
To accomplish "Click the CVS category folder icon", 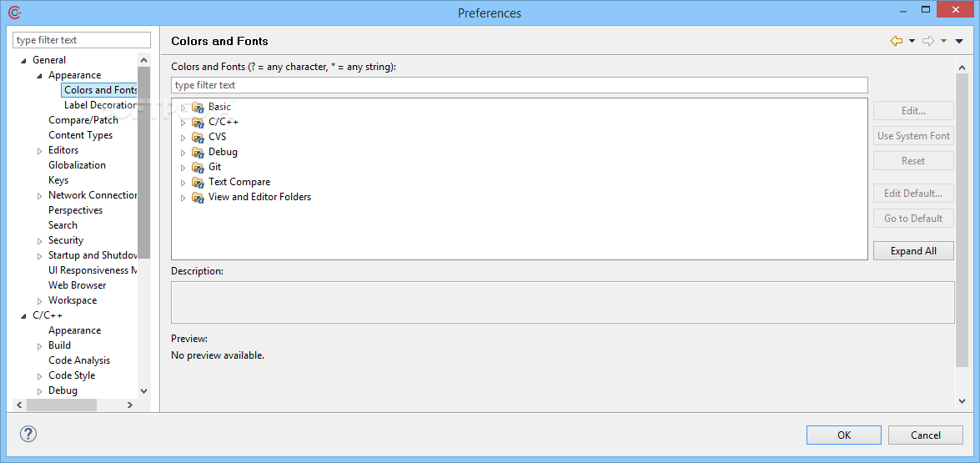I will (199, 137).
